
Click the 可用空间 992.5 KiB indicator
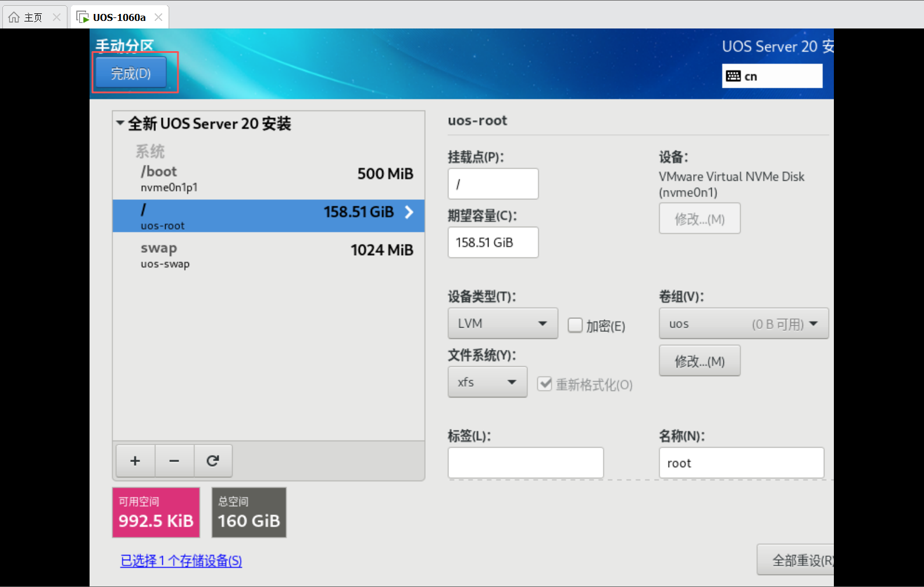coord(156,512)
